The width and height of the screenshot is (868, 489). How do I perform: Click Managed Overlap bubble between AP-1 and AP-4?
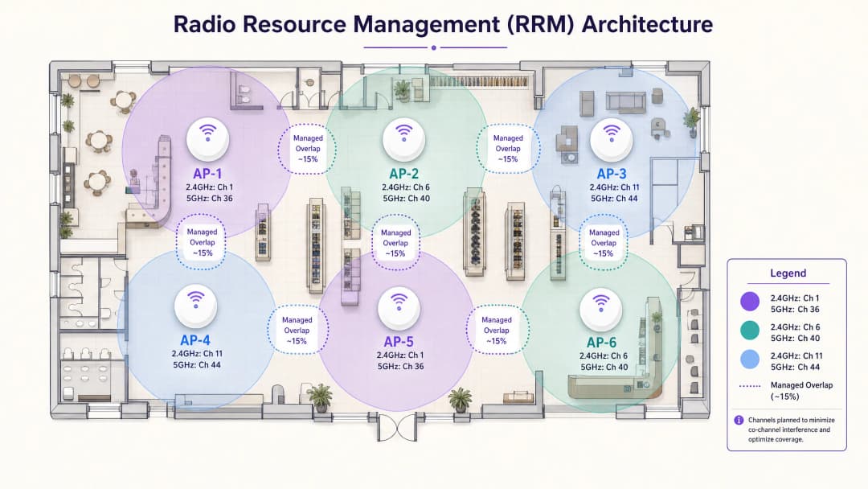point(202,242)
